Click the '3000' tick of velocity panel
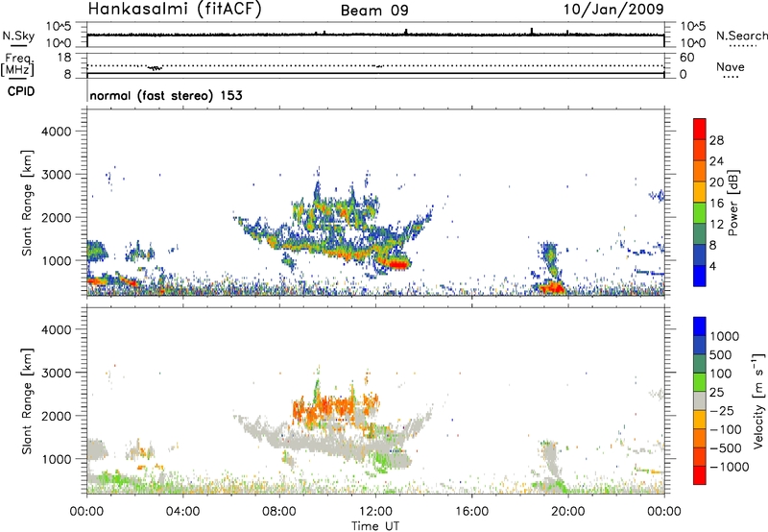 click(56, 373)
